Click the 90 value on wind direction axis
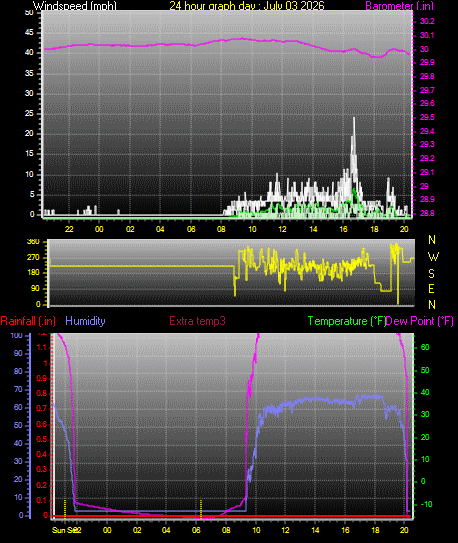The height and width of the screenshot is (543, 458). click(35, 288)
